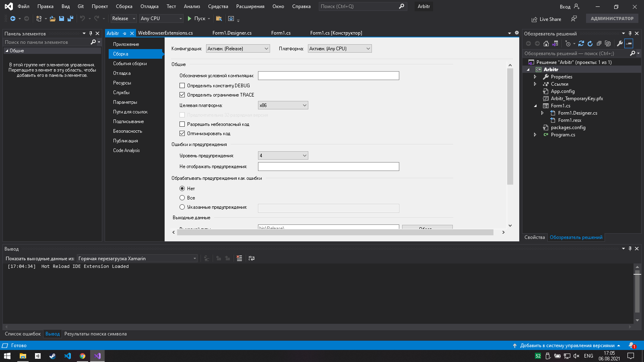Click the search magnifier in Toolbox panel
Viewport: 644px width, 362px height.
click(x=93, y=42)
